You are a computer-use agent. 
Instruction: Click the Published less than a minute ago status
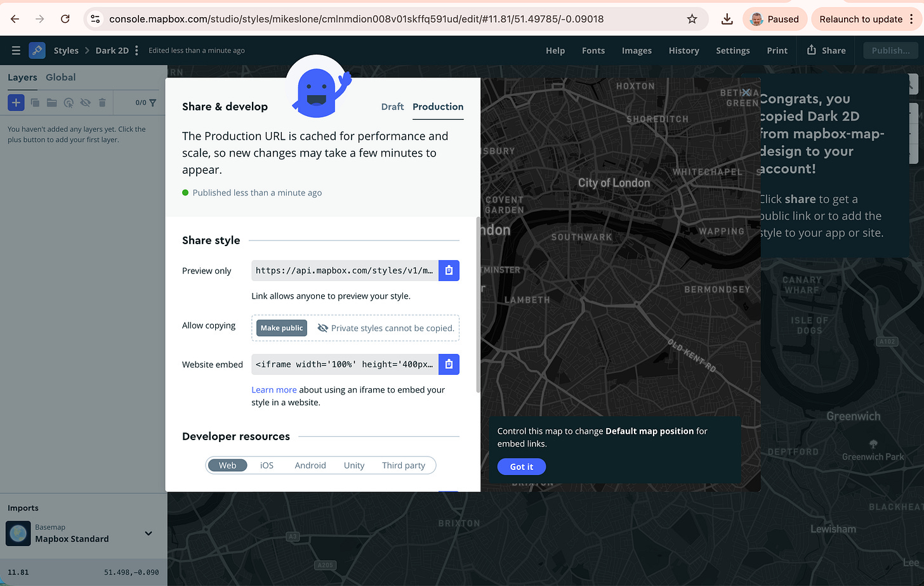(252, 193)
